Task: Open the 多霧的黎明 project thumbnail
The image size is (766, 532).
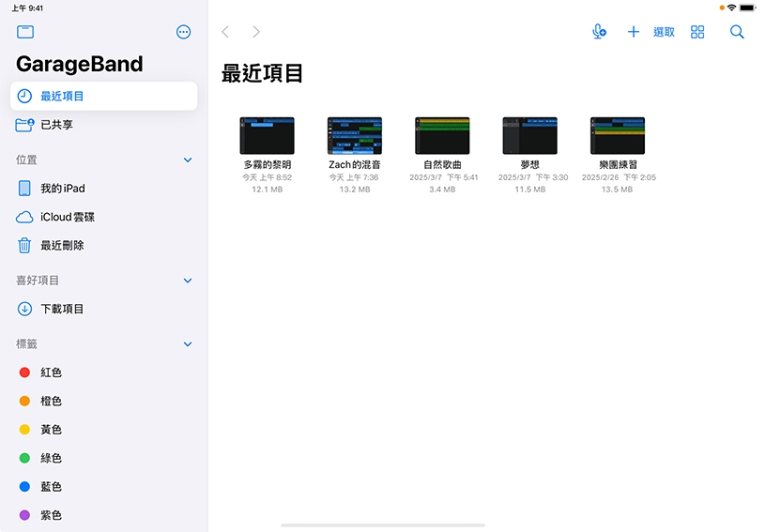Action: click(x=267, y=136)
